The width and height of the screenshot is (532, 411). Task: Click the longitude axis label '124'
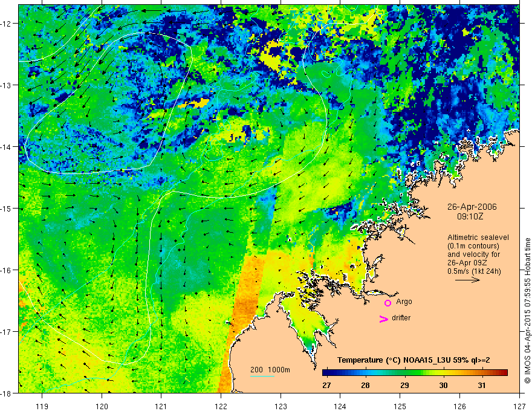[x=340, y=406]
